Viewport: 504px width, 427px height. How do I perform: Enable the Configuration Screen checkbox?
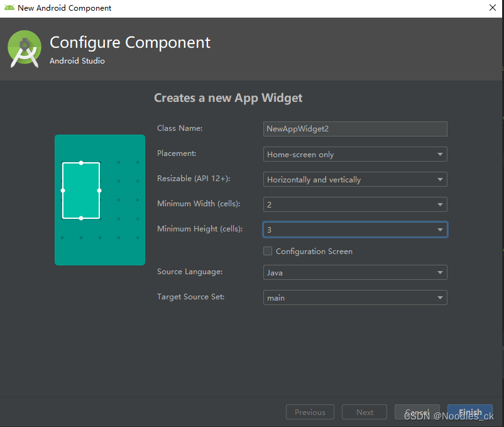[x=267, y=251]
